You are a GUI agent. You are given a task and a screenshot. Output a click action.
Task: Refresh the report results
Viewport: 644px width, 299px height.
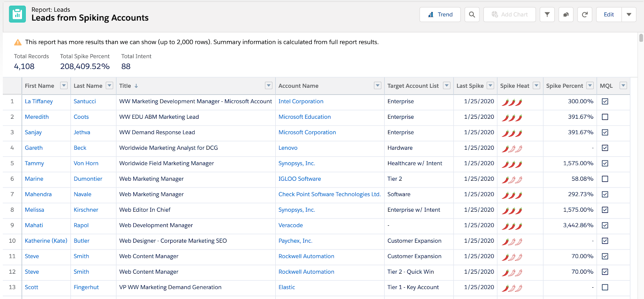pyautogui.click(x=585, y=14)
